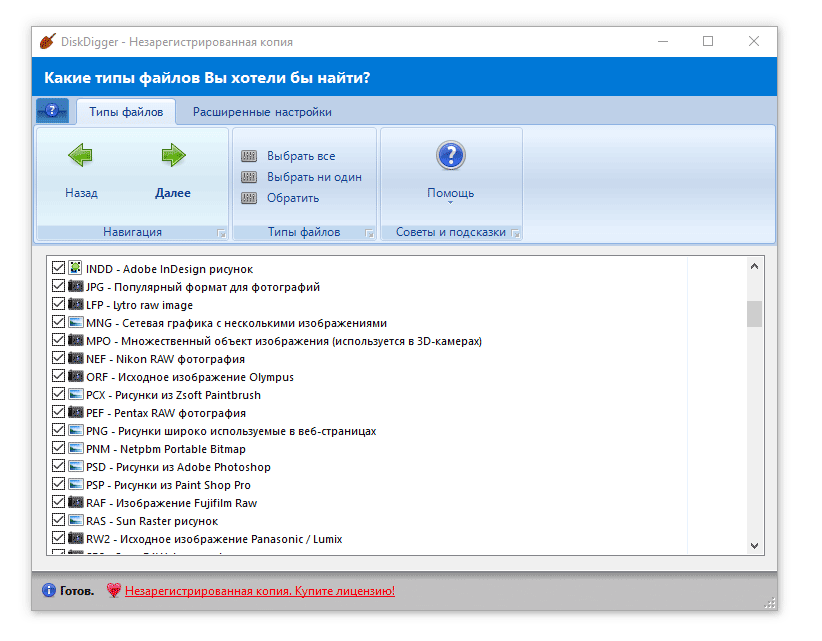Open the Купите лицензию purchase link

tap(259, 591)
